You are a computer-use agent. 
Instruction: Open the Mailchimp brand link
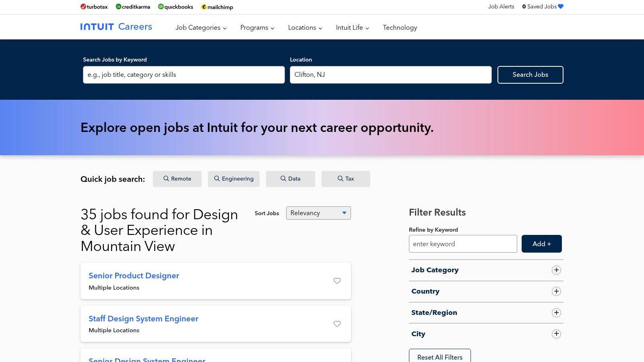[x=217, y=7]
